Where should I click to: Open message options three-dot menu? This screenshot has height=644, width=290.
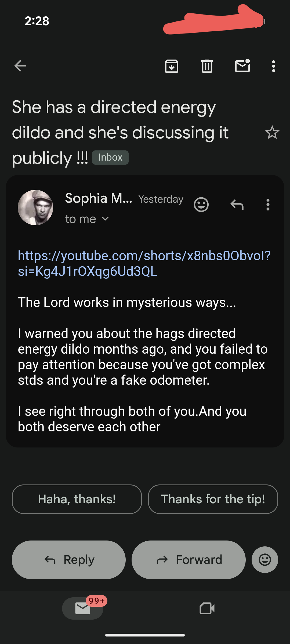tap(268, 205)
